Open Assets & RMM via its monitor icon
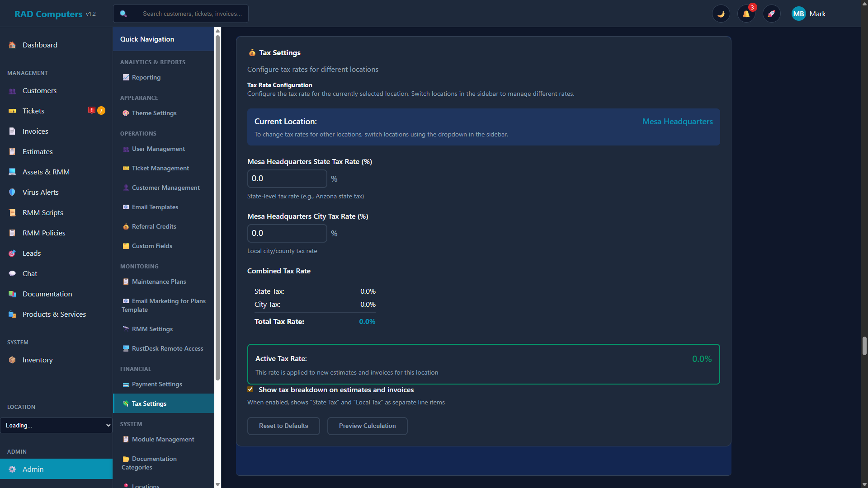The image size is (868, 488). tap(12, 172)
